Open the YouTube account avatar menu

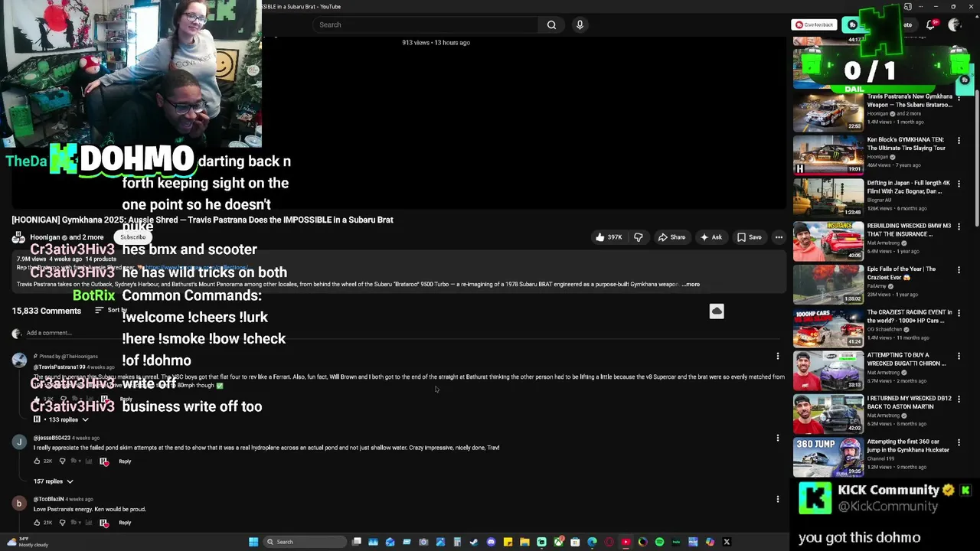954,24
